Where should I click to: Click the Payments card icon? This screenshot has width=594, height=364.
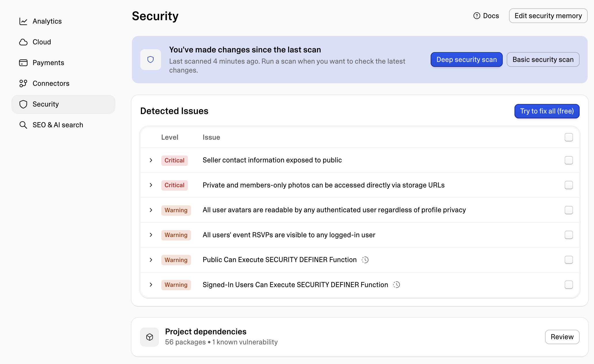[x=23, y=63]
